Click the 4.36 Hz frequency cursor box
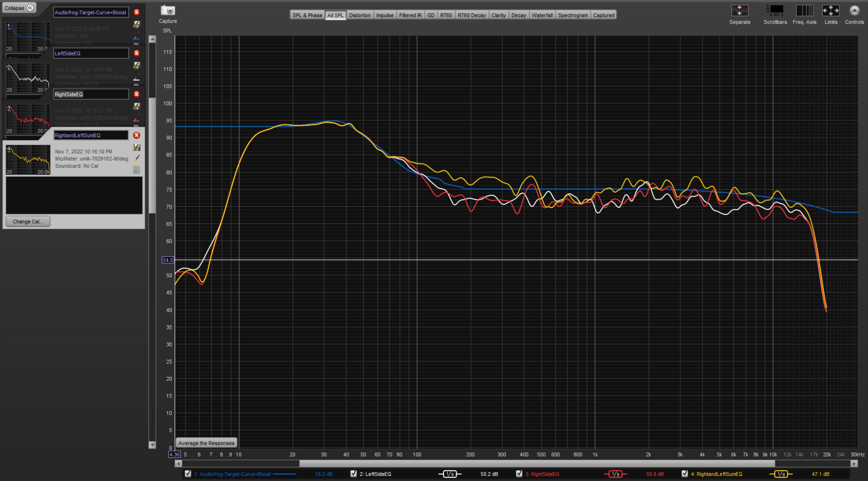 click(174, 454)
